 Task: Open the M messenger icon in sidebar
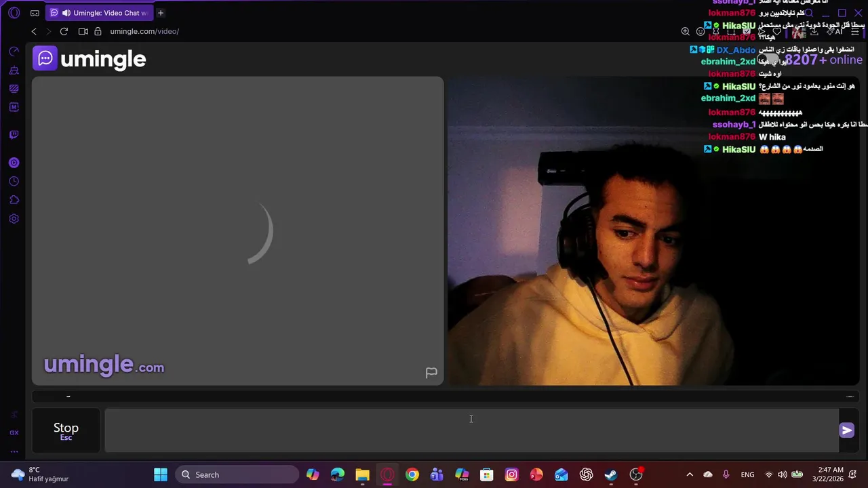coord(14,107)
